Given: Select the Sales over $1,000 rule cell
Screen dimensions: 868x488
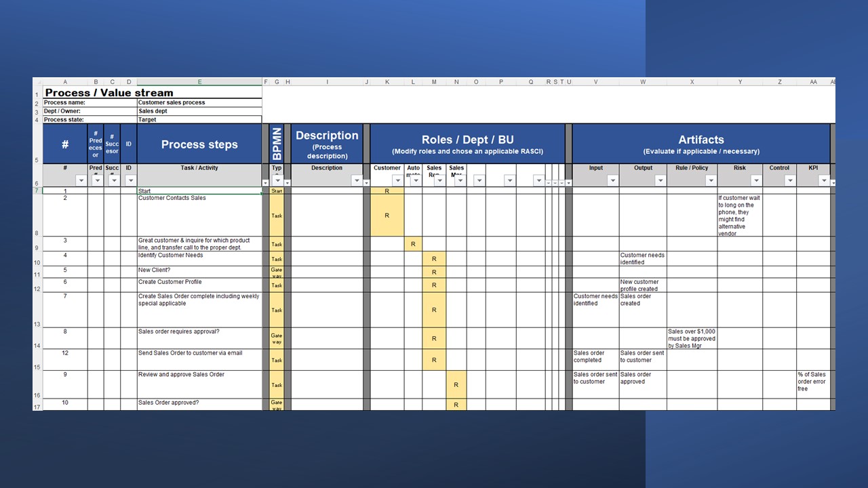Looking at the screenshot, I should 692,338.
